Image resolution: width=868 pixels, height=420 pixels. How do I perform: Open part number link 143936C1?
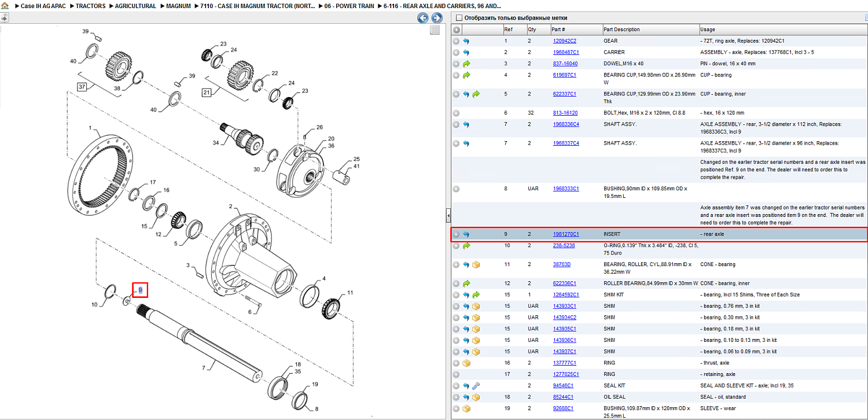click(565, 340)
